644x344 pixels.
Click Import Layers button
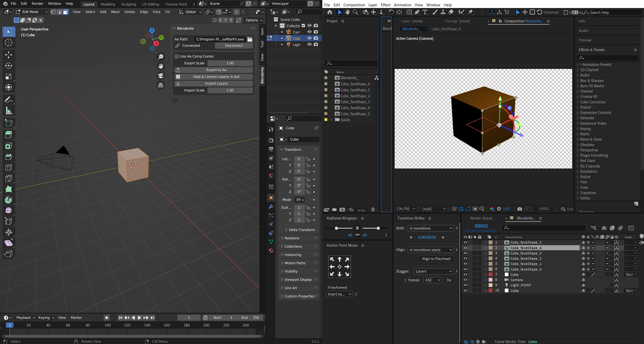tap(214, 84)
